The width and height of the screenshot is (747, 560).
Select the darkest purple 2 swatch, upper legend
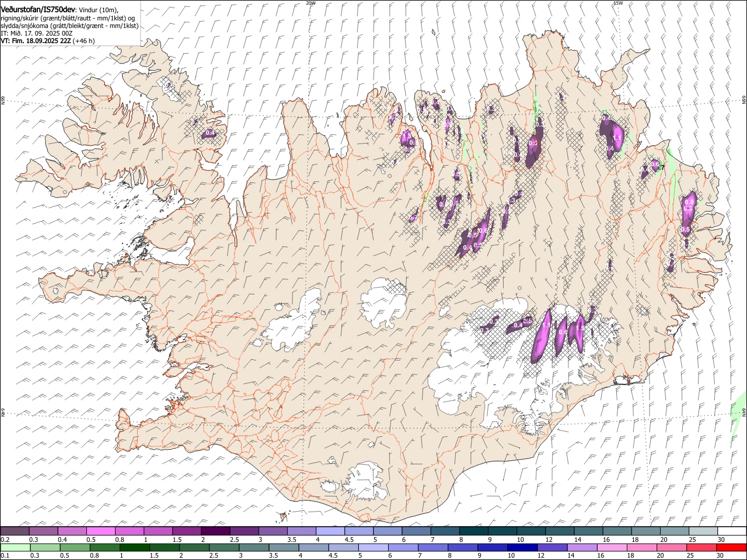215,531
